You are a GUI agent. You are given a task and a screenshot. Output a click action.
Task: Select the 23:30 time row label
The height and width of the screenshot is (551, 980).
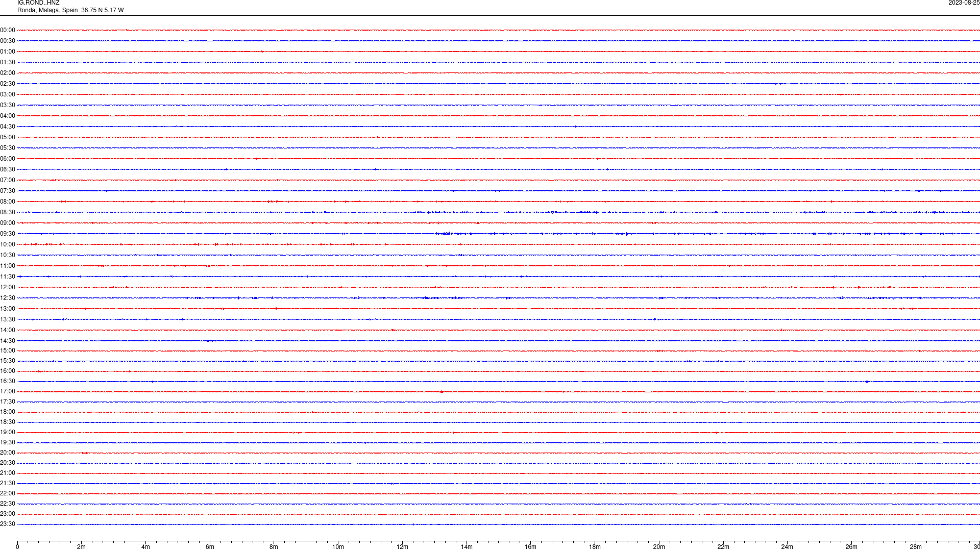tap(8, 524)
